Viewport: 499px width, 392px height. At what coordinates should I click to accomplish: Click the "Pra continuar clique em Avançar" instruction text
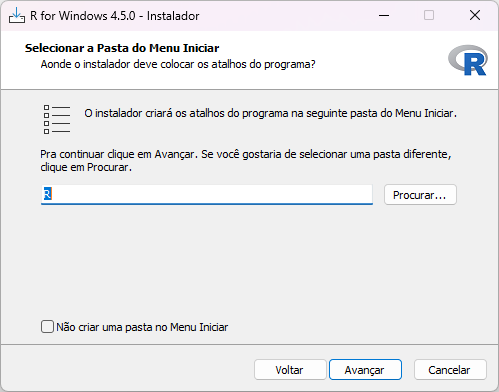pyautogui.click(x=246, y=161)
